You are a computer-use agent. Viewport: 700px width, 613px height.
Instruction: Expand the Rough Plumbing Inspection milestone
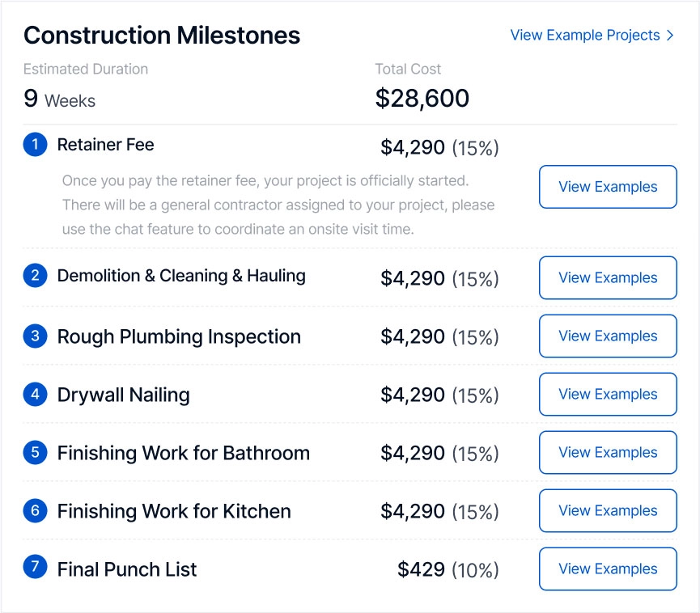179,336
